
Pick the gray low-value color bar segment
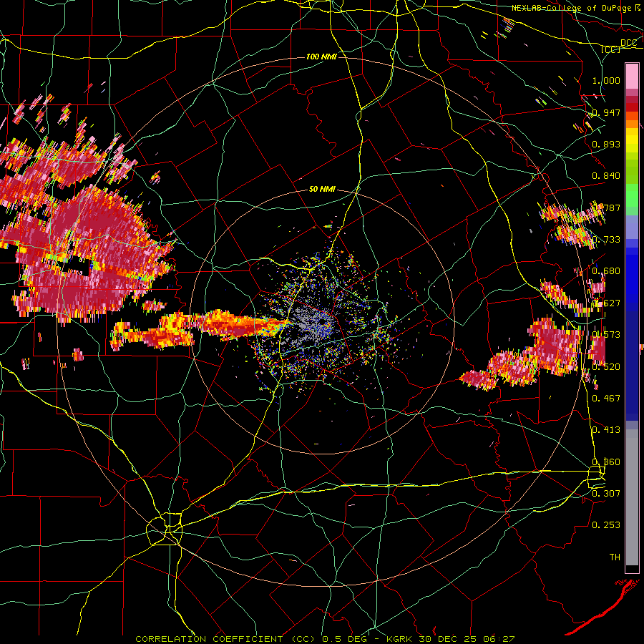coord(632,497)
